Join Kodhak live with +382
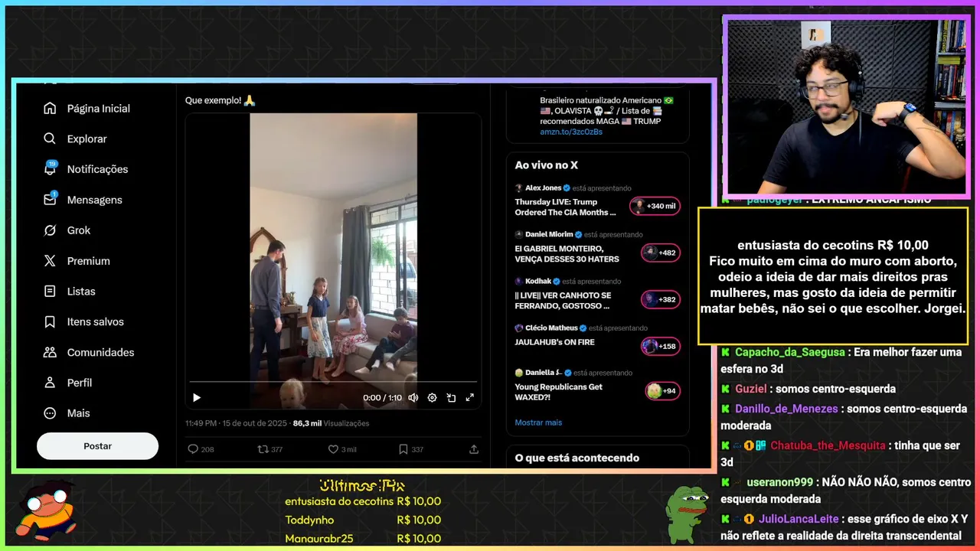The height and width of the screenshot is (551, 980). pyautogui.click(x=660, y=299)
